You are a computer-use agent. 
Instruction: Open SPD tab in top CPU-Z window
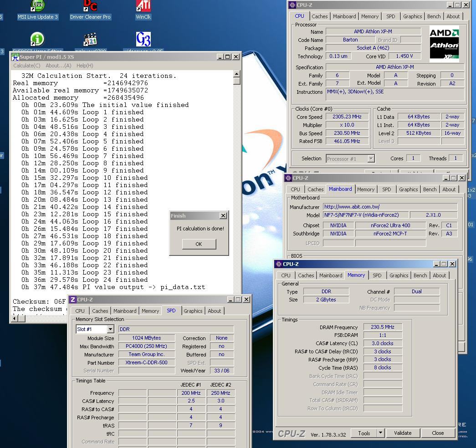391,16
